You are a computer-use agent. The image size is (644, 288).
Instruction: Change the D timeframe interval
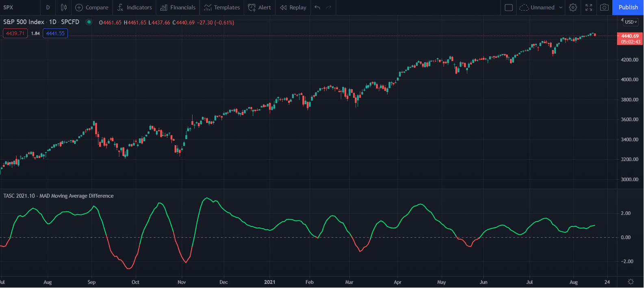point(48,7)
